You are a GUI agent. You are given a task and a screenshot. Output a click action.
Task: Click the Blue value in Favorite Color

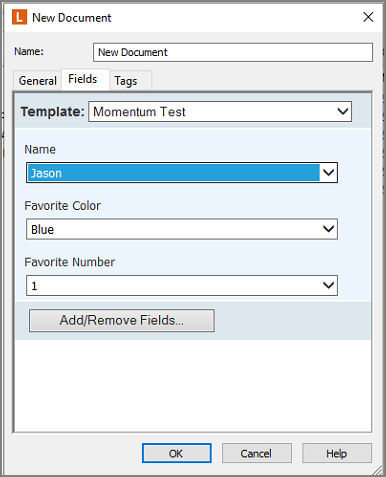[x=43, y=230]
